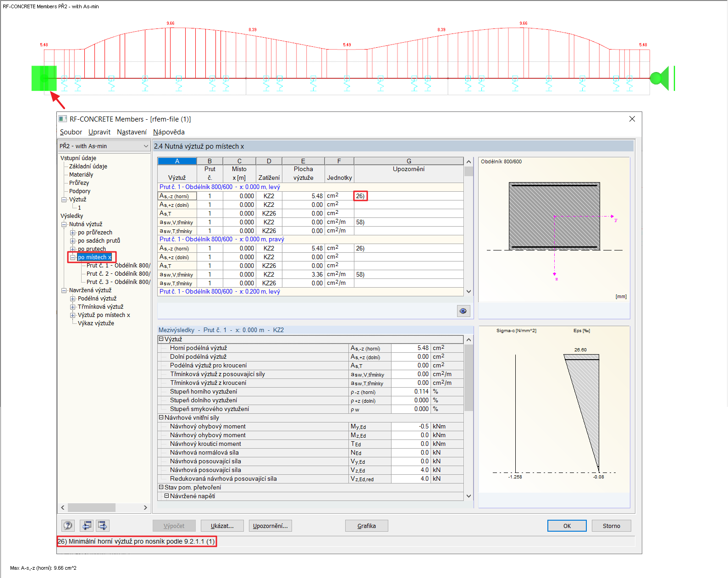Select column A header in results table
This screenshot has width=728, height=578.
(177, 161)
